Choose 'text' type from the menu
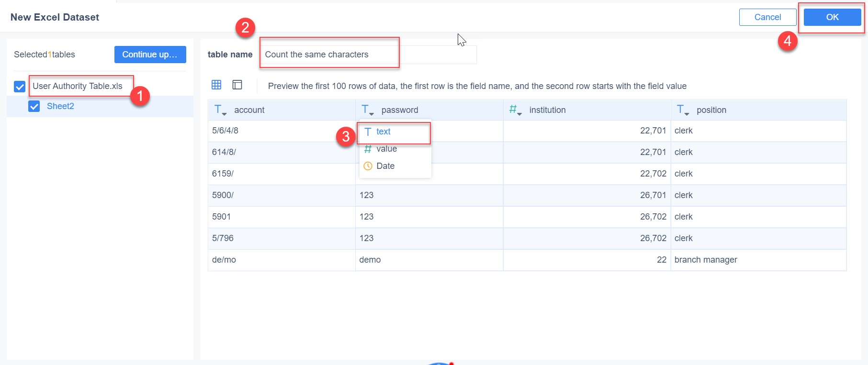The image size is (868, 365). pyautogui.click(x=383, y=132)
